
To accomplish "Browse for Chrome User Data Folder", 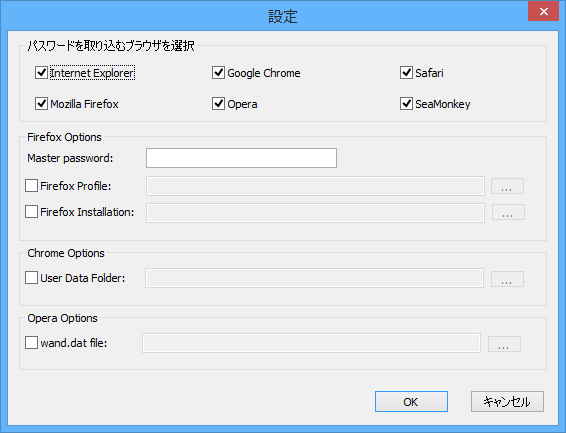I will point(507,279).
